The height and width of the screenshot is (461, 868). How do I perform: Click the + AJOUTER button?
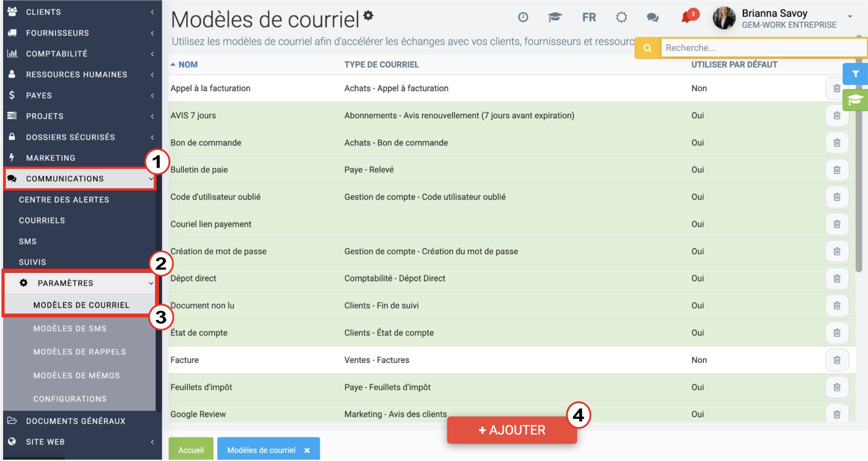pos(511,430)
